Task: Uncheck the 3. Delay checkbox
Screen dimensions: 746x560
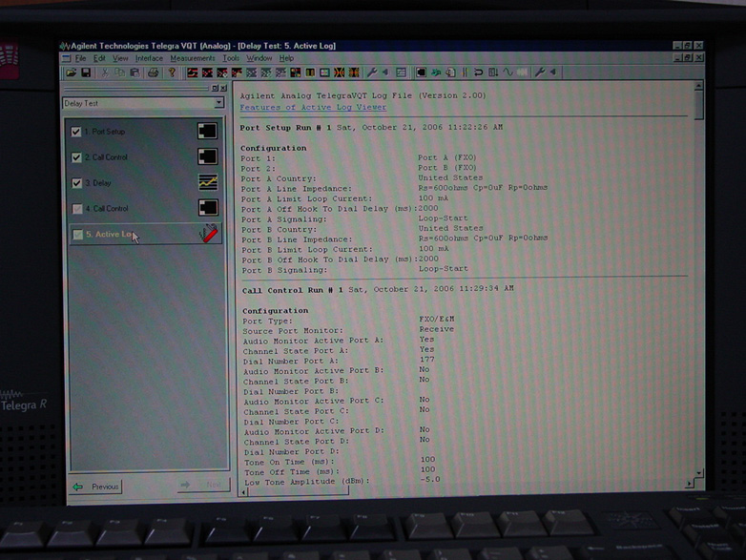Action: point(76,183)
